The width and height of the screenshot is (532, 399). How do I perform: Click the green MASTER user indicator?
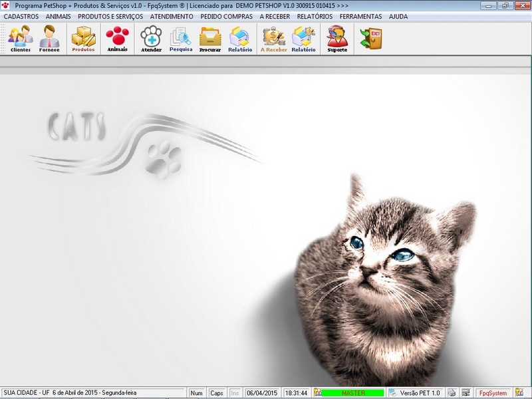[x=353, y=393]
